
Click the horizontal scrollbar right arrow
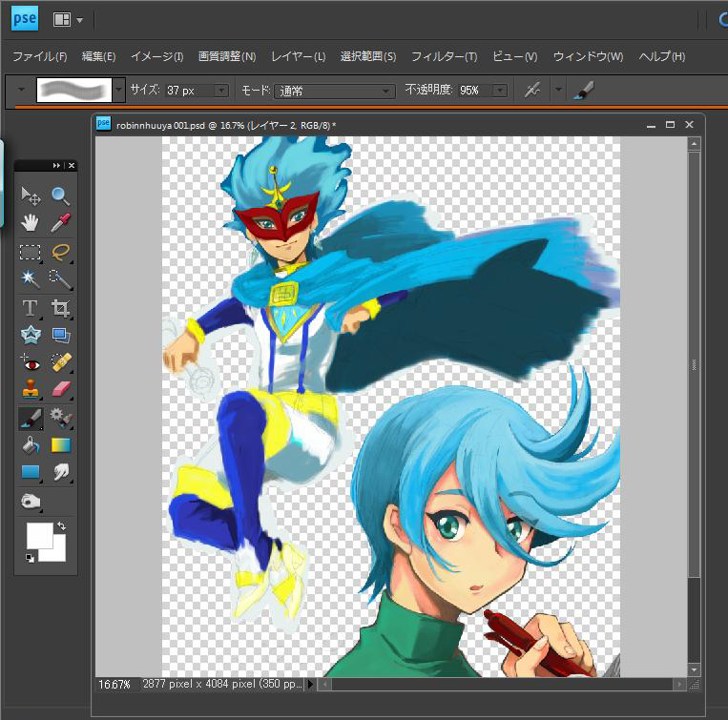tap(679, 685)
